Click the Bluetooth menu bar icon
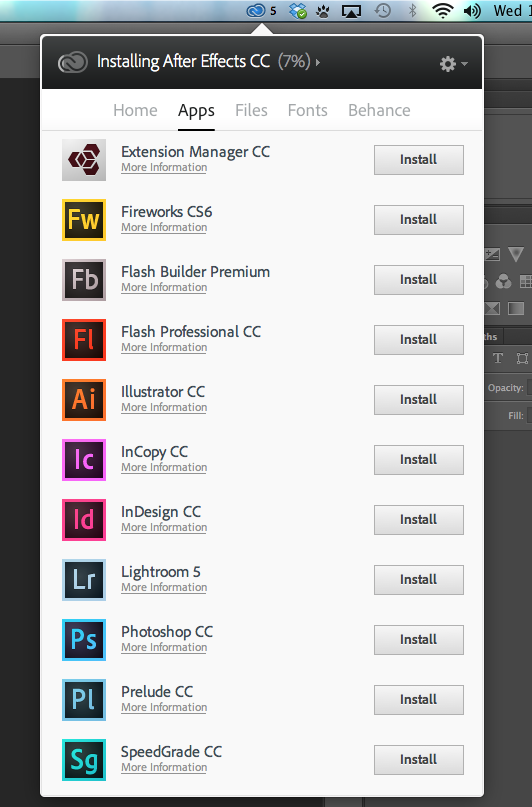The width and height of the screenshot is (532, 807). coord(412,11)
